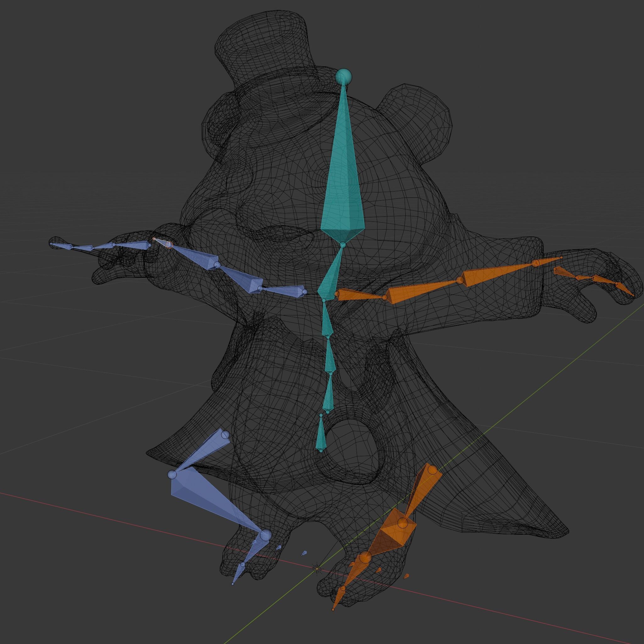Select the orange forearm bone

(498, 275)
